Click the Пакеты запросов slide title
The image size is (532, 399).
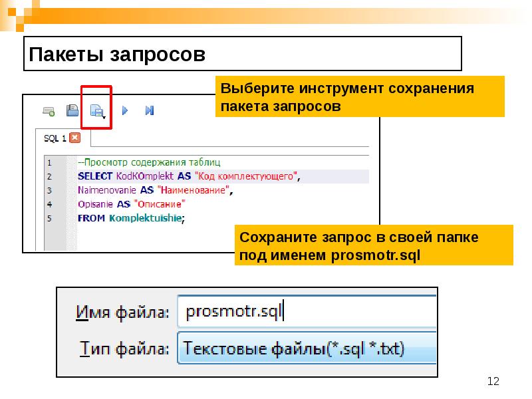point(117,55)
